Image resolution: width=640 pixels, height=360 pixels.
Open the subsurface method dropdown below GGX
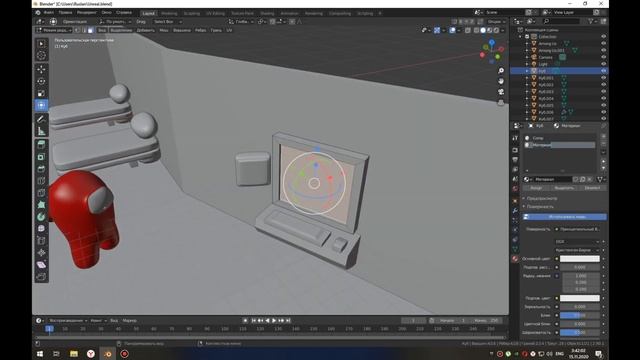[x=577, y=250]
